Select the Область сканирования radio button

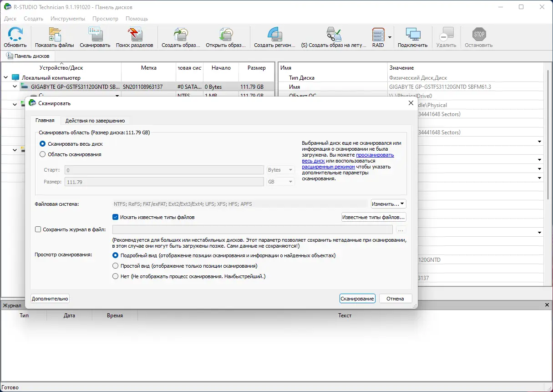[x=42, y=154]
